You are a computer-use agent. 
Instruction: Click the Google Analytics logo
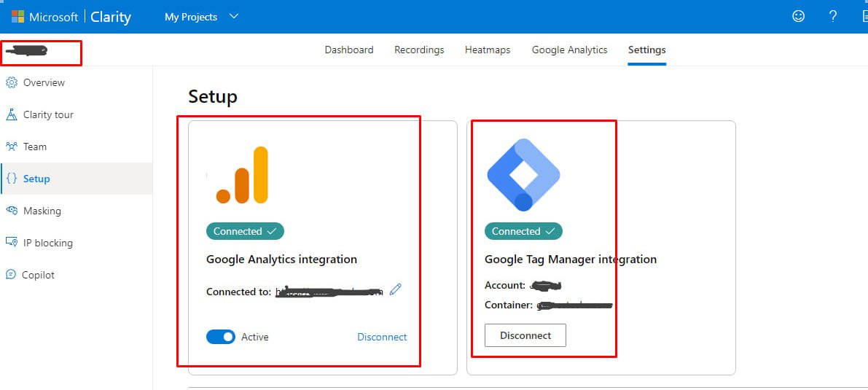[x=242, y=175]
